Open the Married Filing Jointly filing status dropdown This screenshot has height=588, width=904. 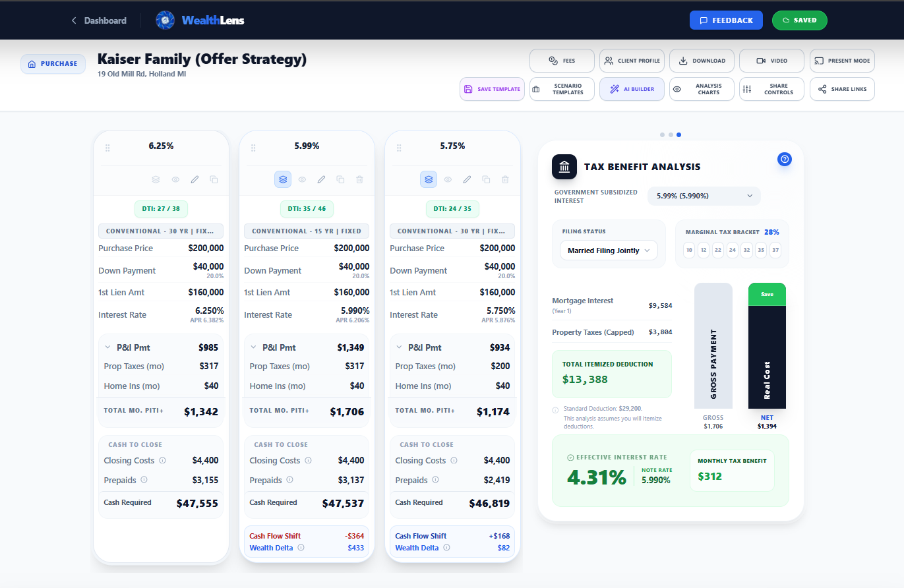coord(609,250)
